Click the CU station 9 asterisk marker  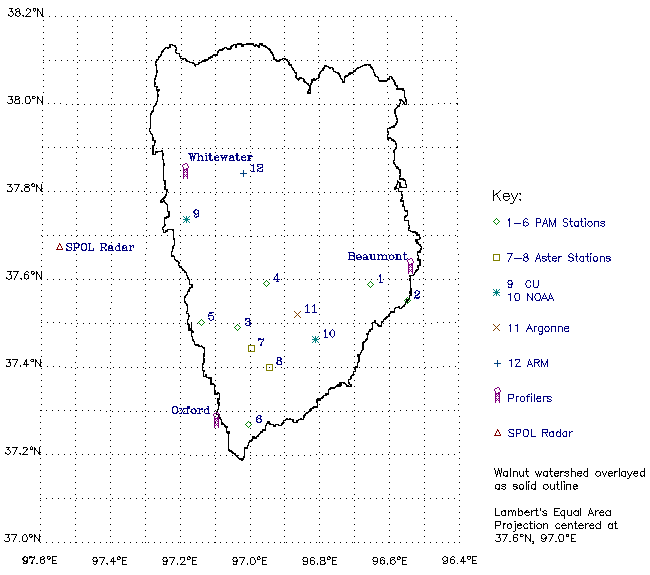coord(186,219)
